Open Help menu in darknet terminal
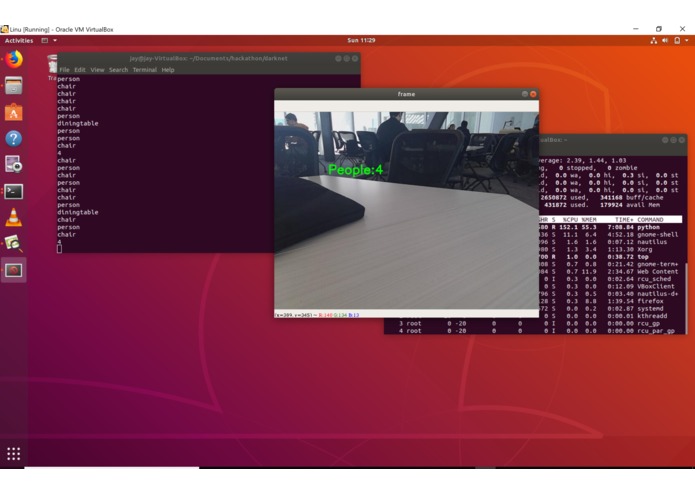Image resolution: width=695 pixels, height=494 pixels. (x=168, y=70)
